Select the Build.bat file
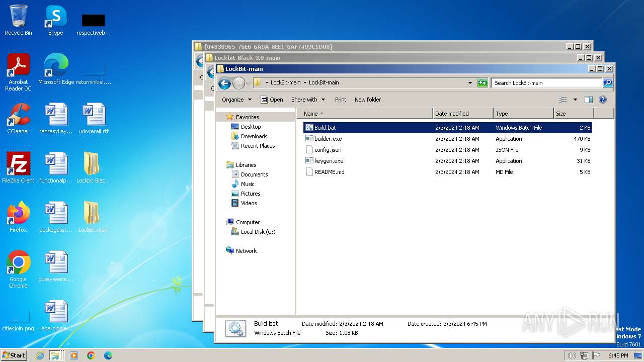The image size is (644, 362). [x=448, y=128]
